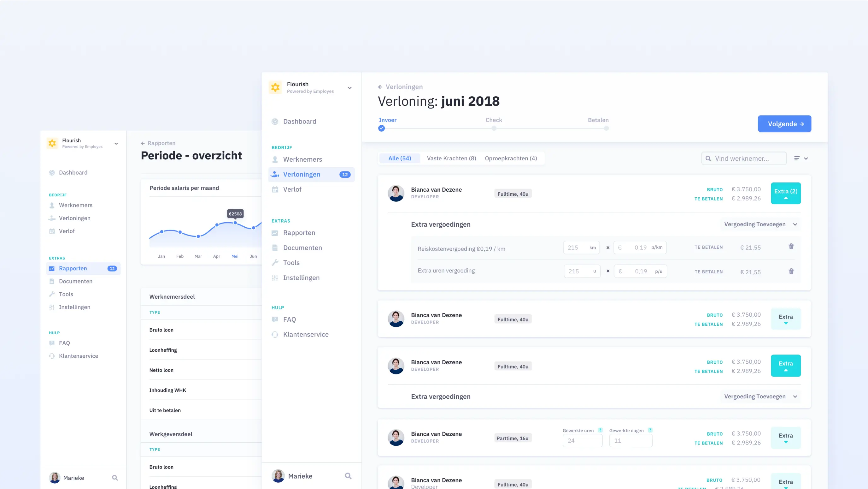This screenshot has width=868, height=489.
Task: Open second Vergoeding Toevoegen dropdown
Action: pyautogui.click(x=760, y=396)
